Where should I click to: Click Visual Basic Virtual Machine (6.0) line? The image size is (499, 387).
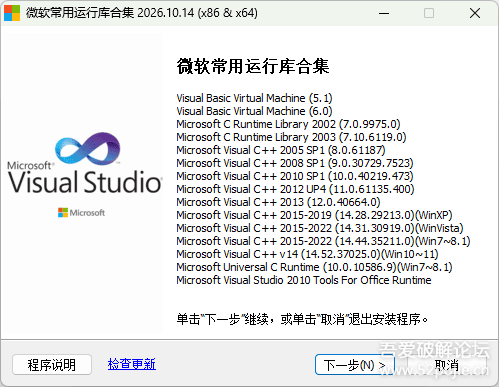(x=254, y=111)
